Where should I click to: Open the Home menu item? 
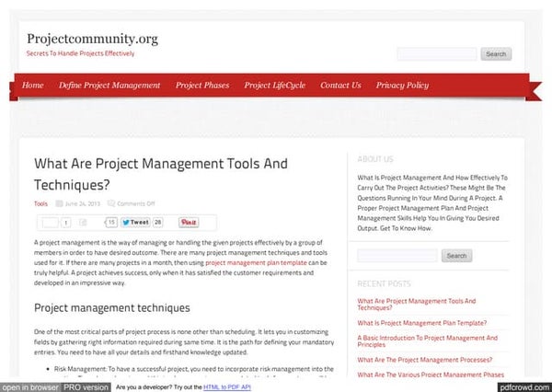pyautogui.click(x=32, y=86)
